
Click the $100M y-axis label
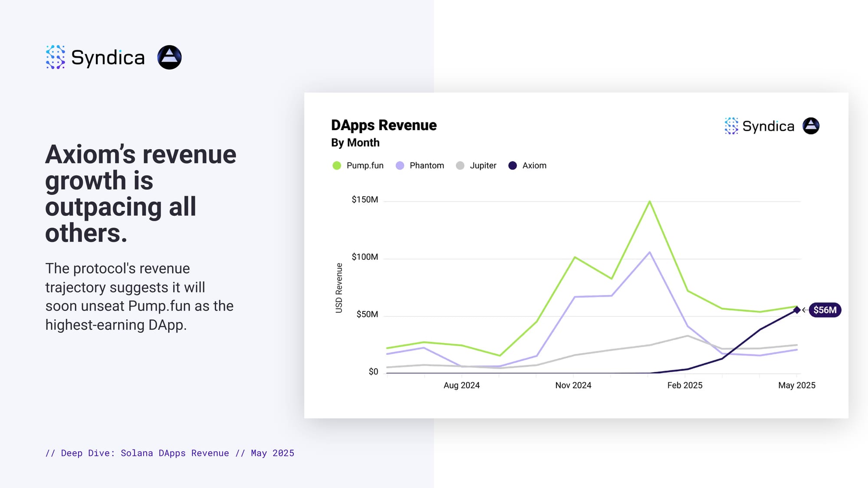(x=365, y=257)
